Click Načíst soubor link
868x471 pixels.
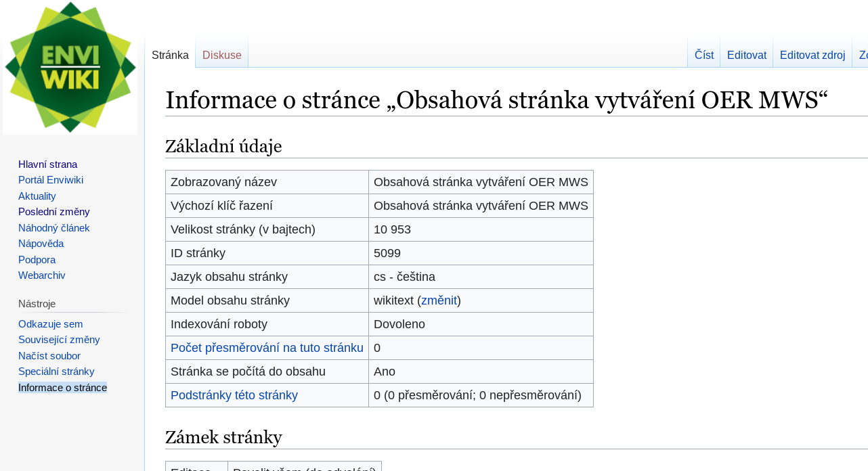click(x=49, y=356)
